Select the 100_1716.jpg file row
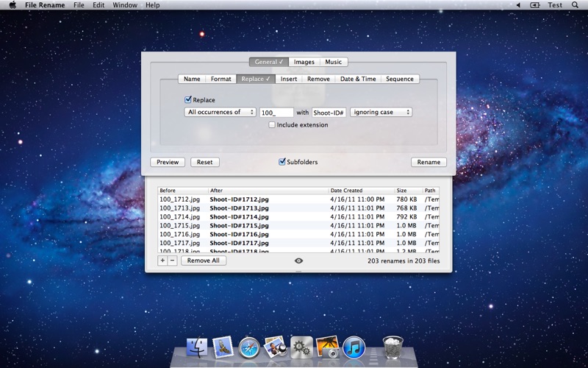588x368 pixels. [298, 234]
